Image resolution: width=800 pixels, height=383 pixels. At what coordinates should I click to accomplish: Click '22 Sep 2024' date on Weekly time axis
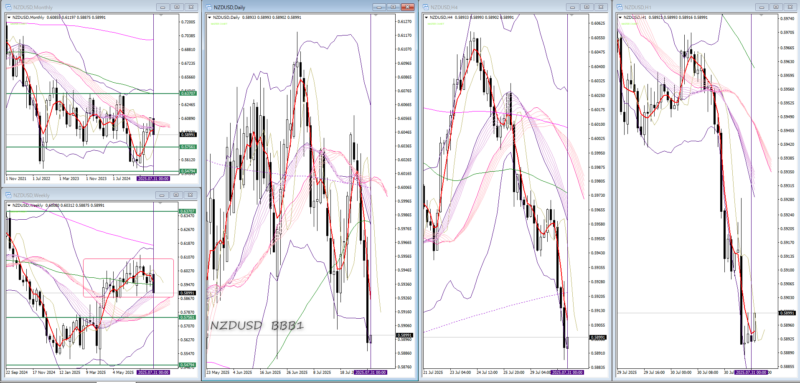click(17, 372)
